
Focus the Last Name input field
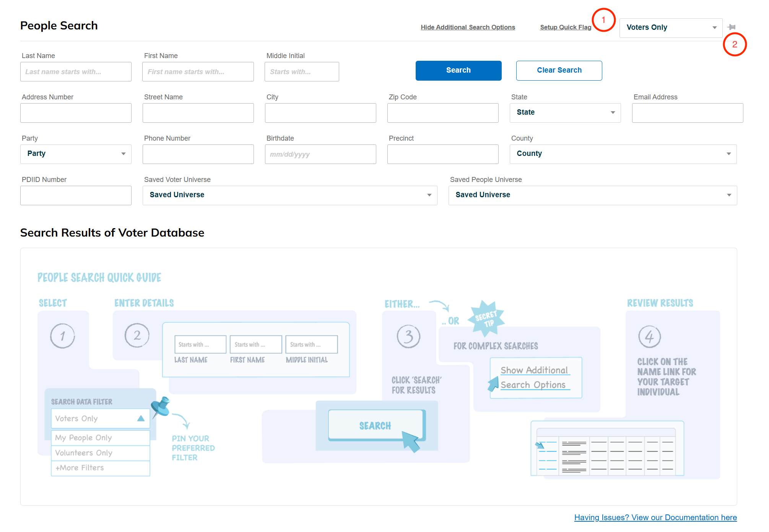coord(76,71)
